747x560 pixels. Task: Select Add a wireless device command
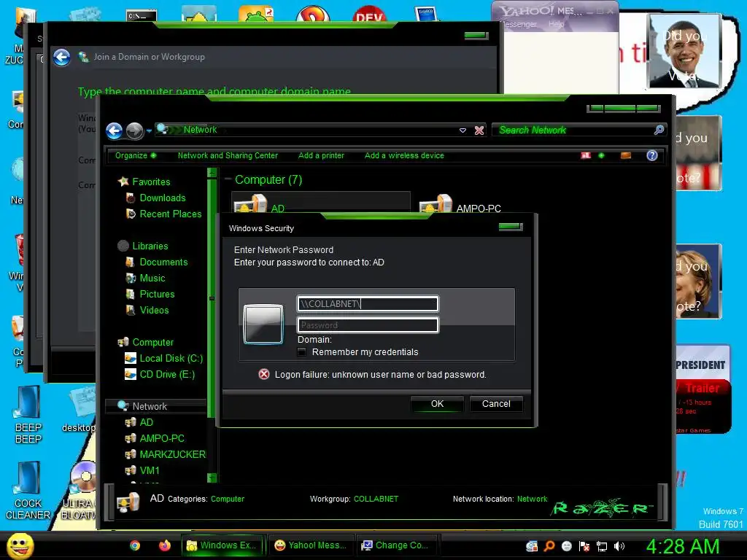tap(404, 156)
